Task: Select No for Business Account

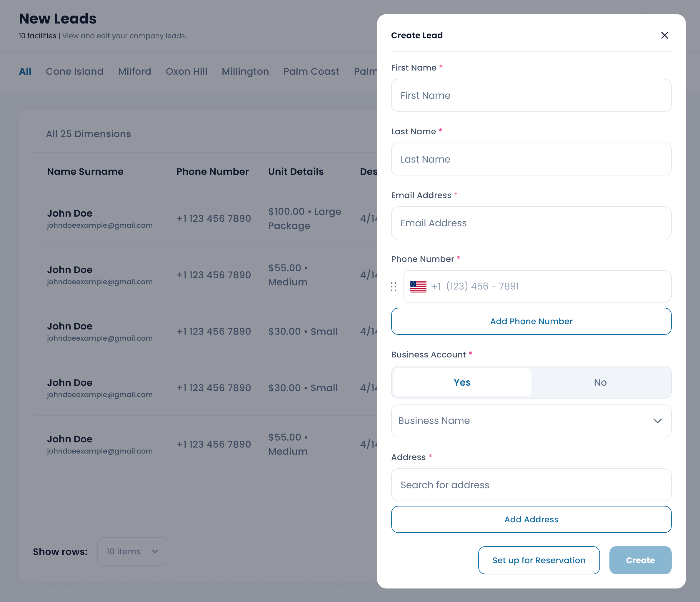Action: [x=600, y=382]
